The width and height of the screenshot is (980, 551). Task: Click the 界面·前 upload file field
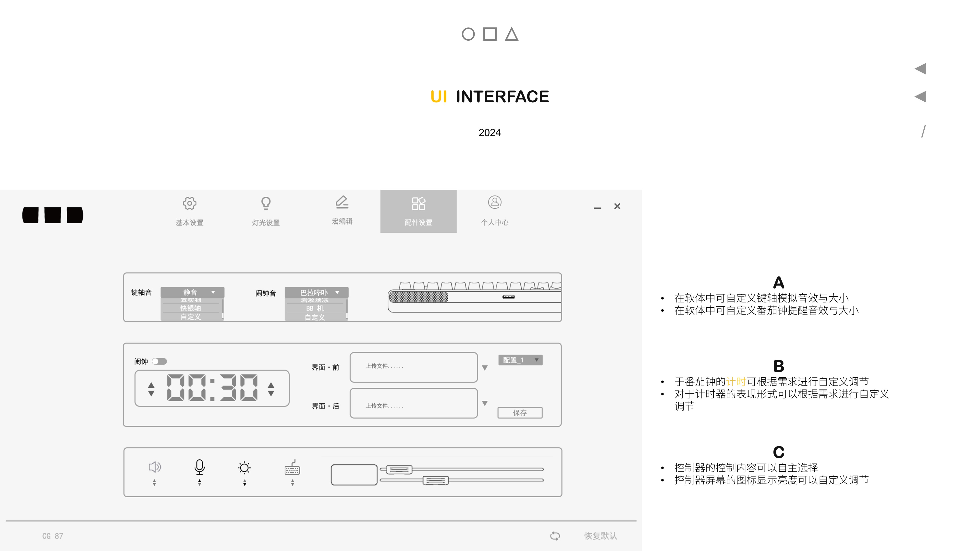[x=413, y=367]
